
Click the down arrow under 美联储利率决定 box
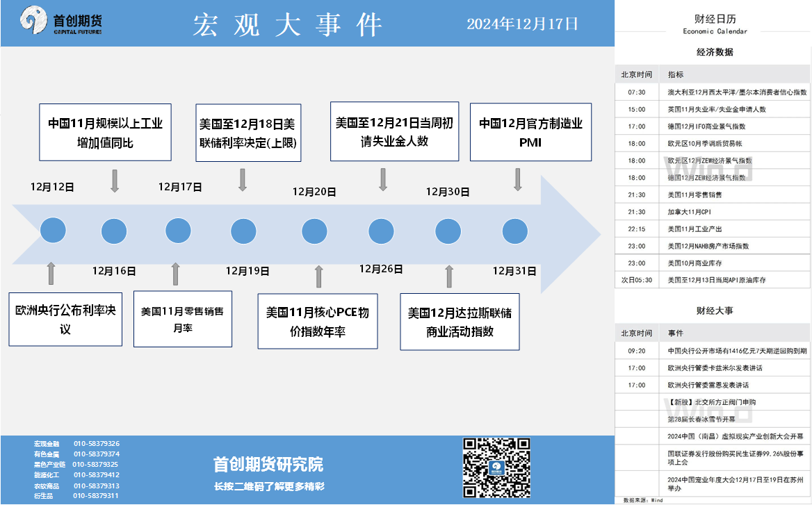coord(243,179)
